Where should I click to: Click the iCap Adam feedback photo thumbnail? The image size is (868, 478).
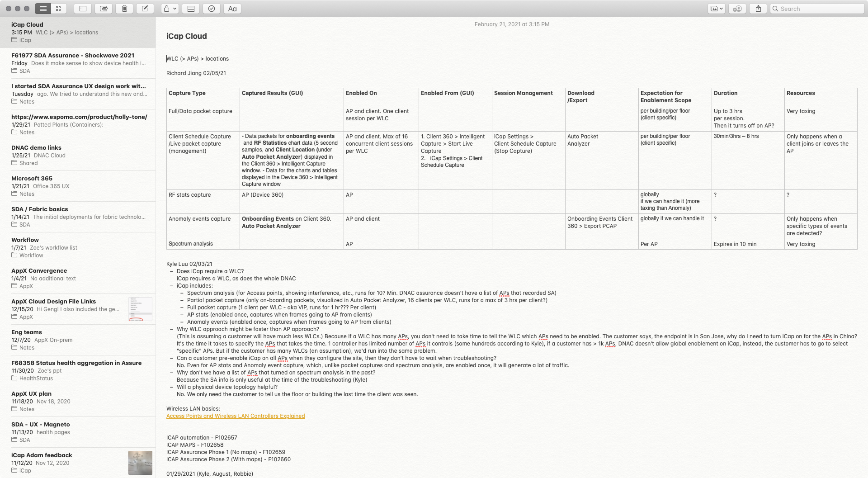pyautogui.click(x=140, y=463)
